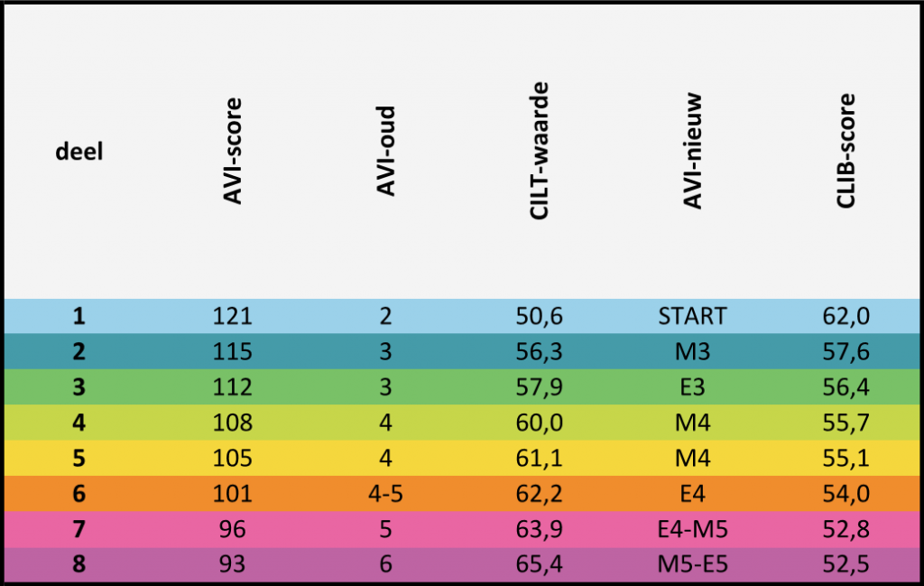The image size is (924, 586).
Task: Click AVI-score value 93
Action: coord(233,563)
